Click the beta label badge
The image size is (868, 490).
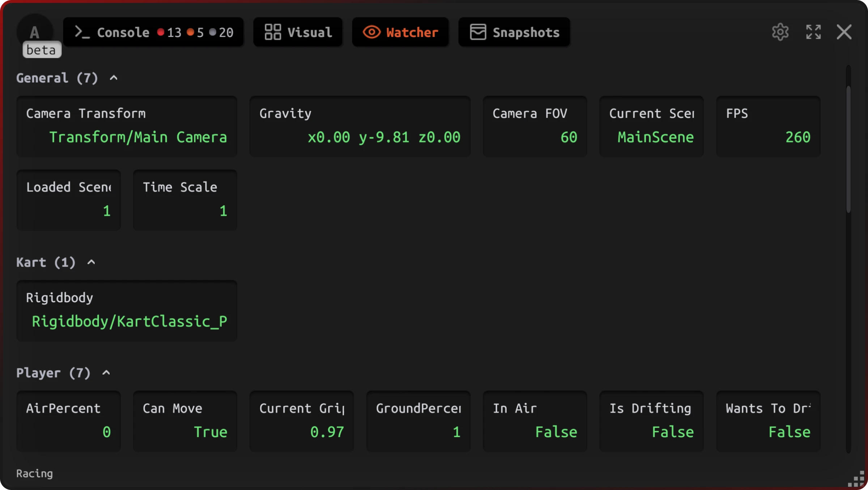pos(42,50)
